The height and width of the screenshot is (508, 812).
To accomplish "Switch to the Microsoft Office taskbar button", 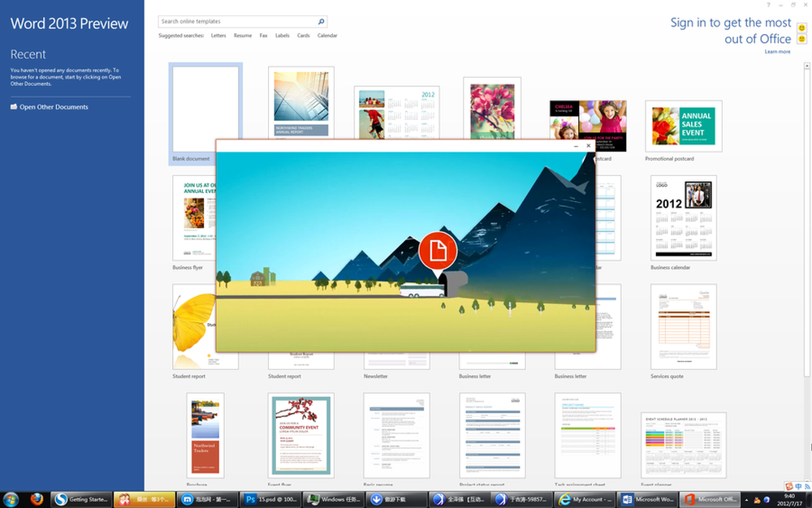I will coord(710,500).
